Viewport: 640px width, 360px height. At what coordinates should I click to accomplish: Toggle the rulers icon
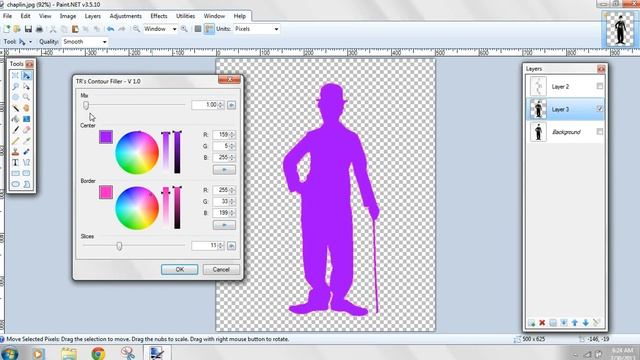(209, 29)
